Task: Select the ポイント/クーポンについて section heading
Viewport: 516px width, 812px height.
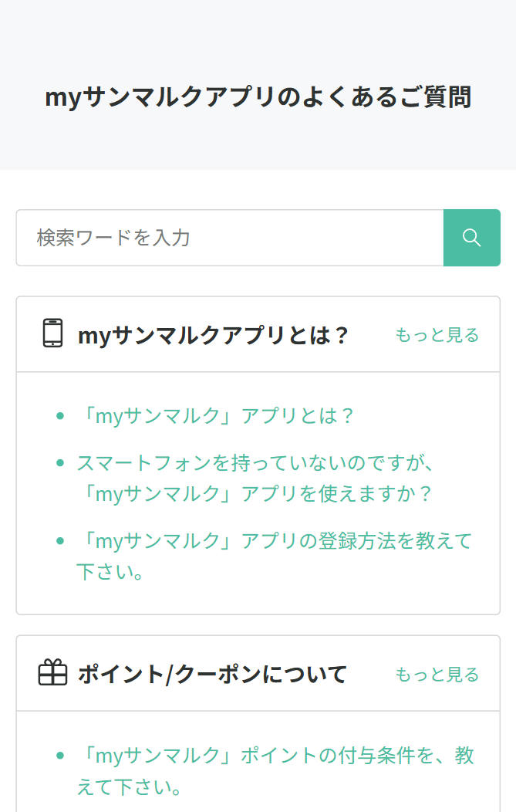Action: coord(212,675)
